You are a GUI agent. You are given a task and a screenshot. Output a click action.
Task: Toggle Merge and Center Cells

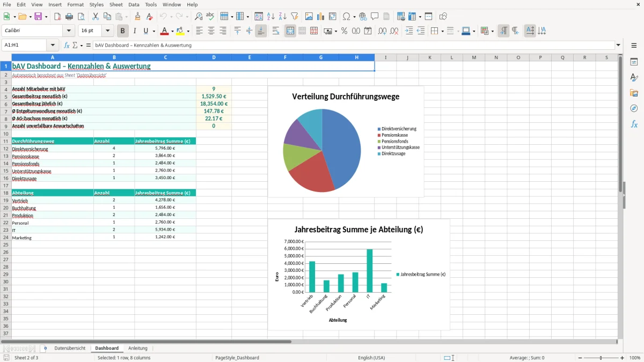[290, 31]
